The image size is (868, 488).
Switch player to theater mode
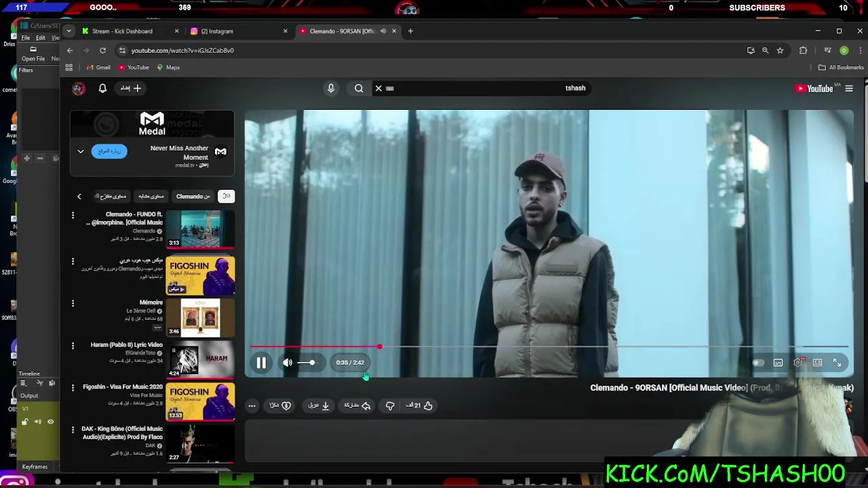pos(818,363)
